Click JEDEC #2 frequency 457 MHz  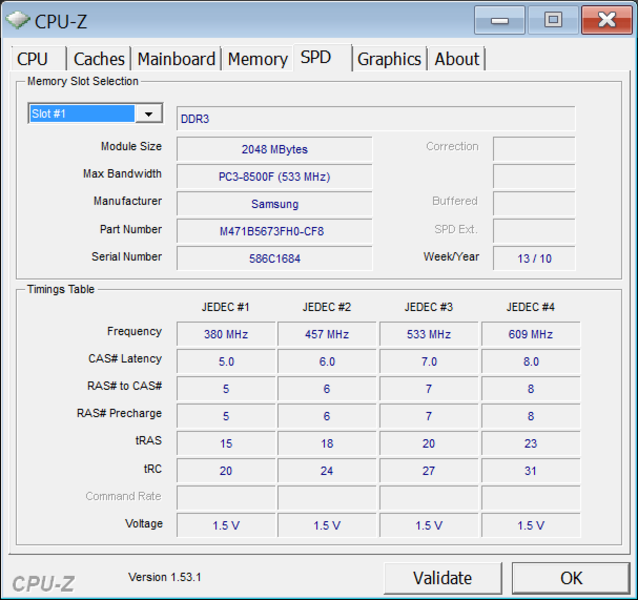(x=327, y=334)
